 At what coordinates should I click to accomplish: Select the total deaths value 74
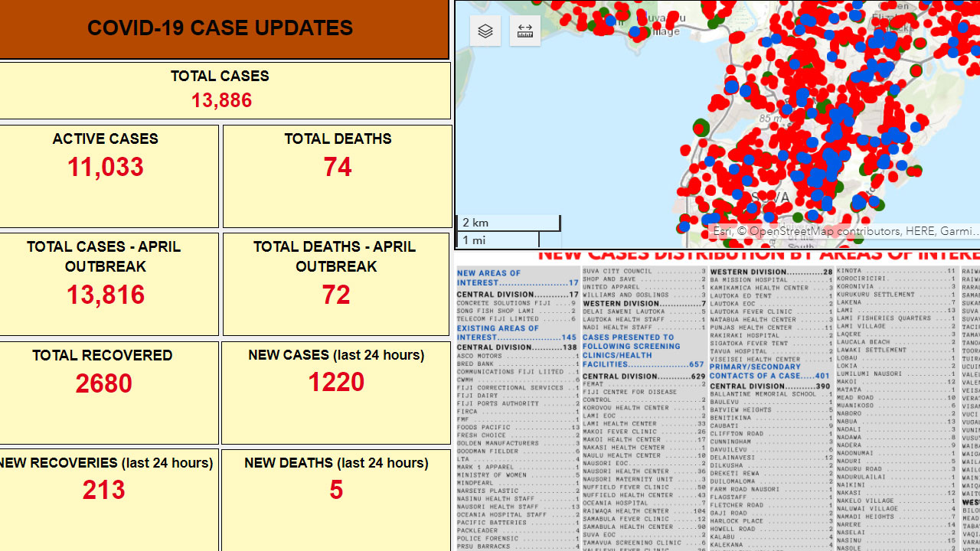338,167
